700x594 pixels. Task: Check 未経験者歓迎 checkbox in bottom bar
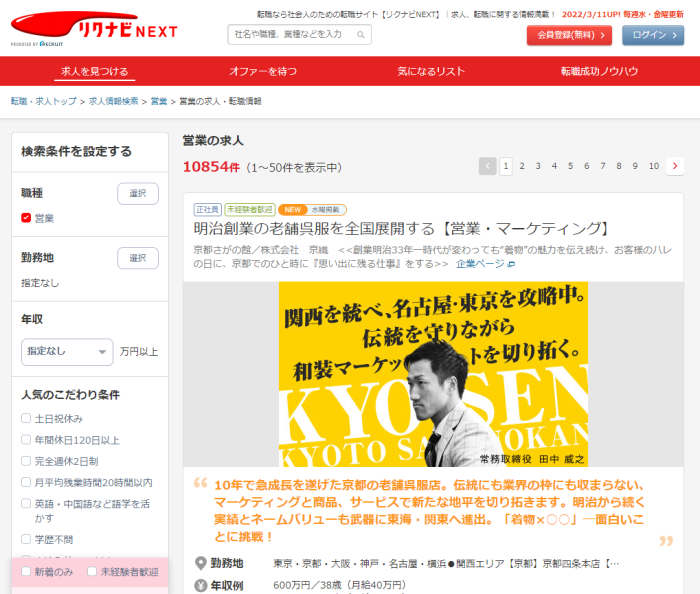click(x=92, y=572)
